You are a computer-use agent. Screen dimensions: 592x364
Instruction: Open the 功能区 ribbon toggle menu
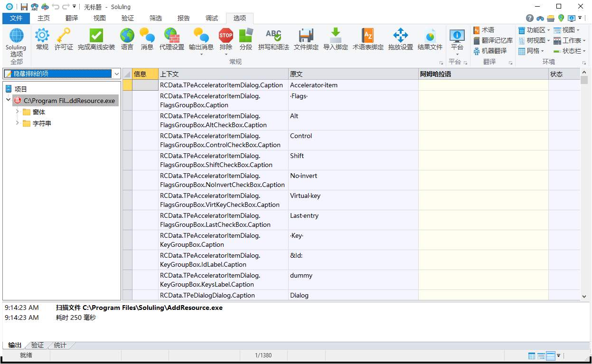pyautogui.click(x=534, y=30)
